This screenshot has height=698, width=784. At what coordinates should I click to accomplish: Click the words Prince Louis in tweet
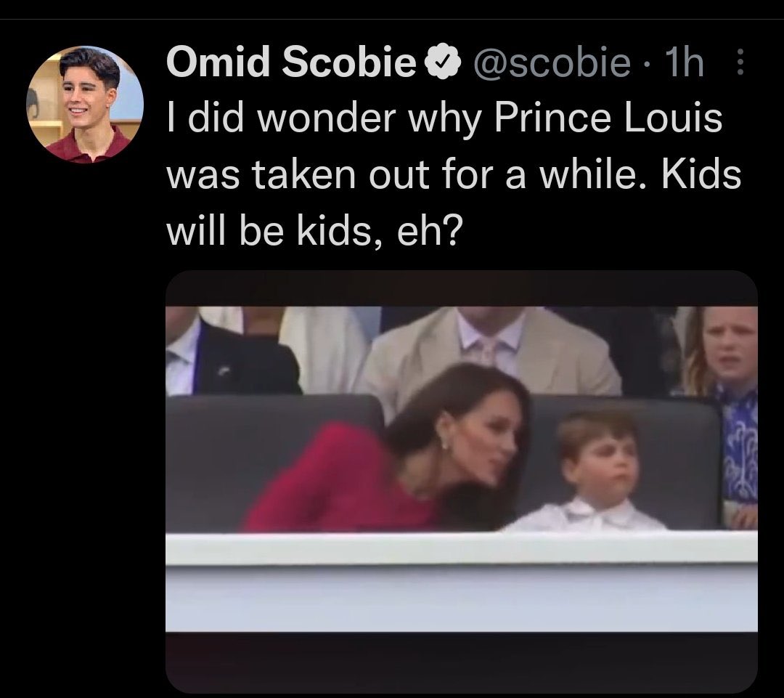(x=608, y=118)
